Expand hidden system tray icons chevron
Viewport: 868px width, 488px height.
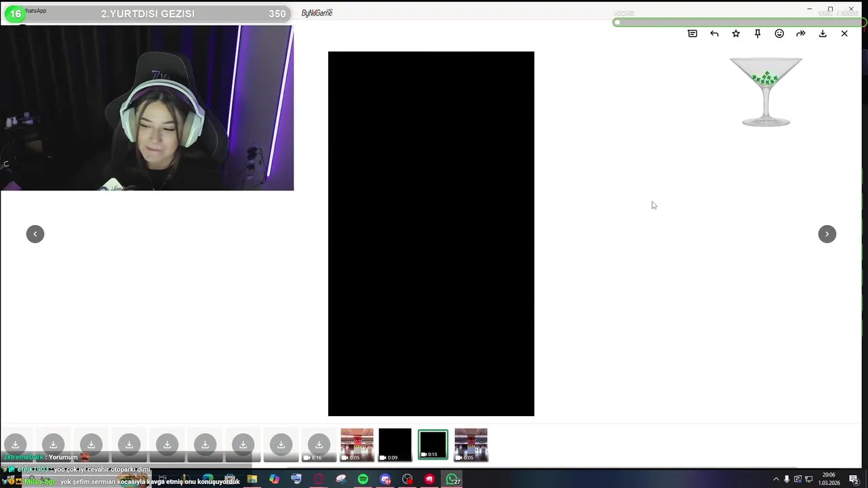[776, 479]
